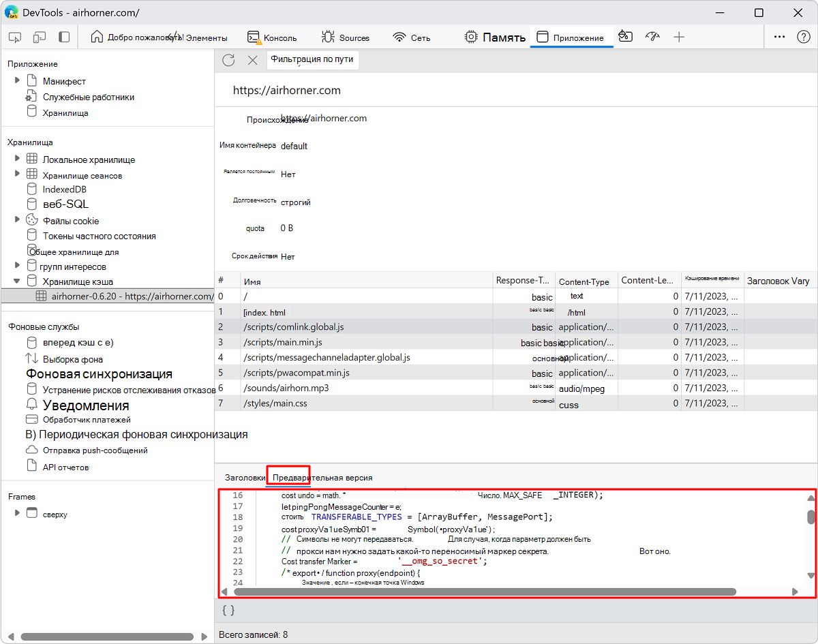Select the /scripts/comlink.global.js row

tap(516, 326)
